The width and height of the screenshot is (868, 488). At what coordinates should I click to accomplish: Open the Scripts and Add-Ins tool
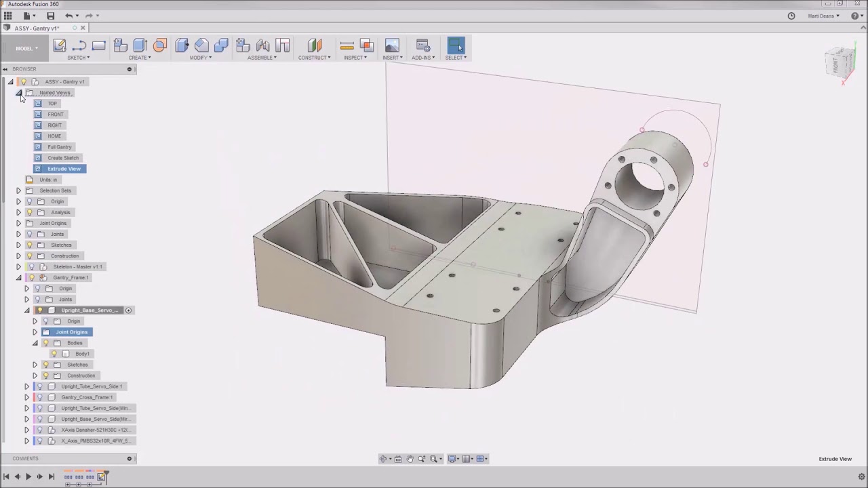423,45
